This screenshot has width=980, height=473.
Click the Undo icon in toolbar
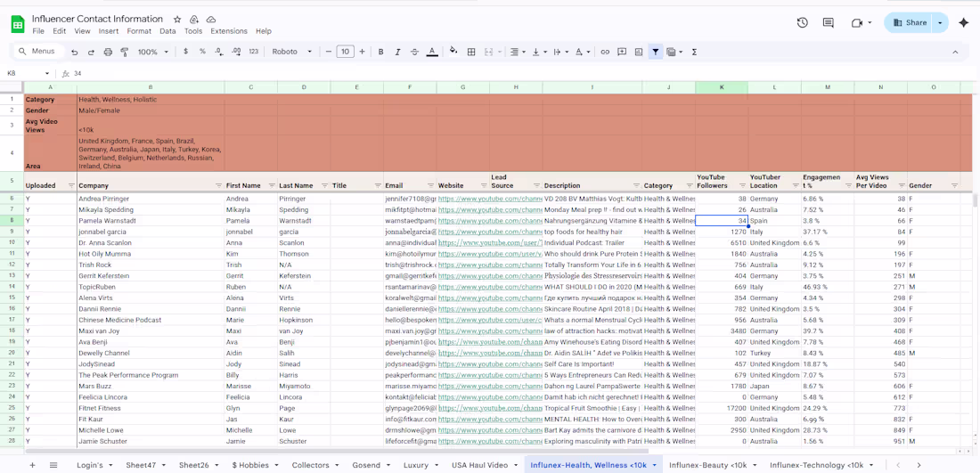click(x=74, y=52)
